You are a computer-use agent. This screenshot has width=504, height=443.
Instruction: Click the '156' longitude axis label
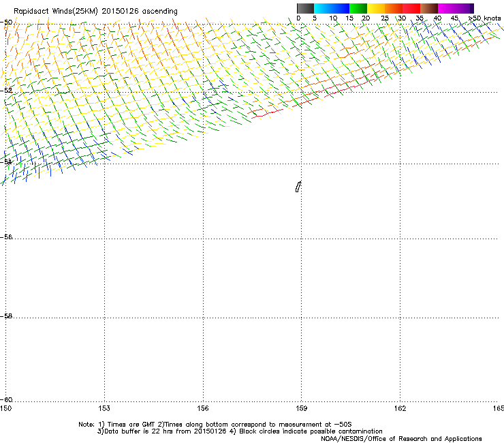[203, 408]
